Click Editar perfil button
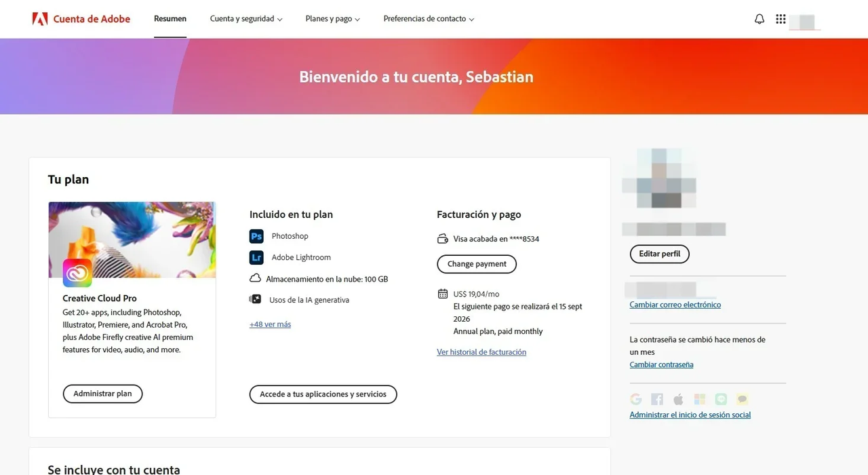Screen dimensions: 868x475 (x=659, y=254)
